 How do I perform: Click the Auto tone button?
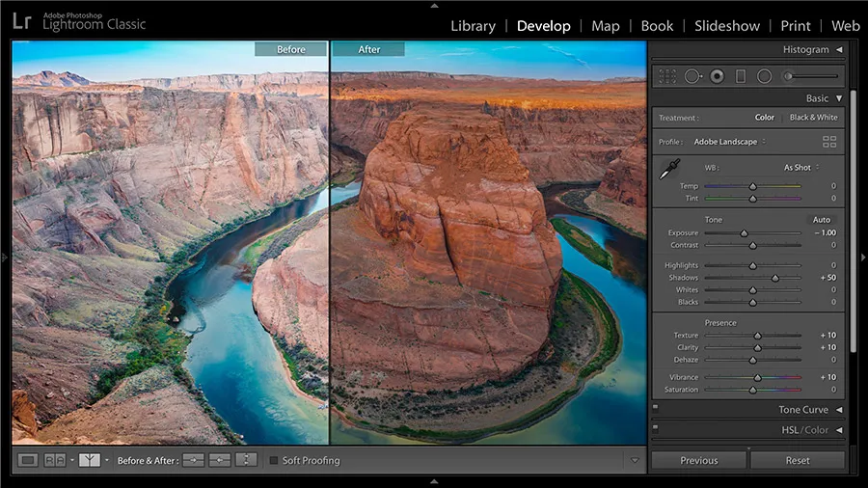(x=821, y=220)
